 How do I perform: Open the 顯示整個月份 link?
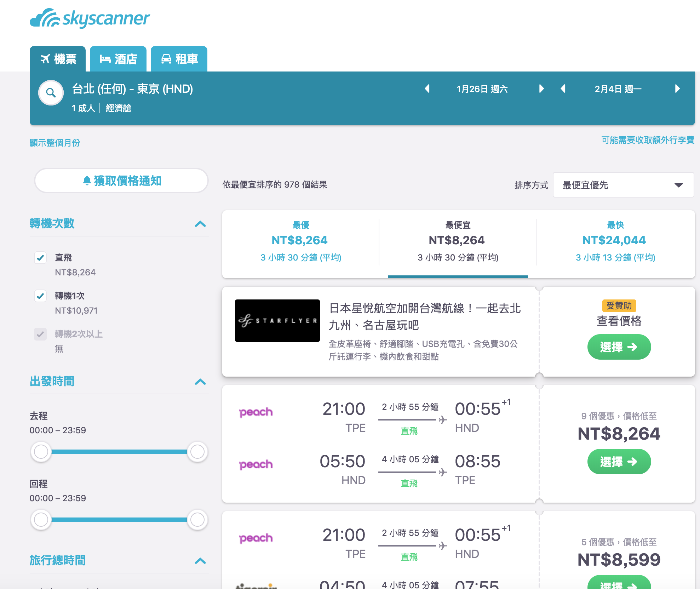point(54,143)
